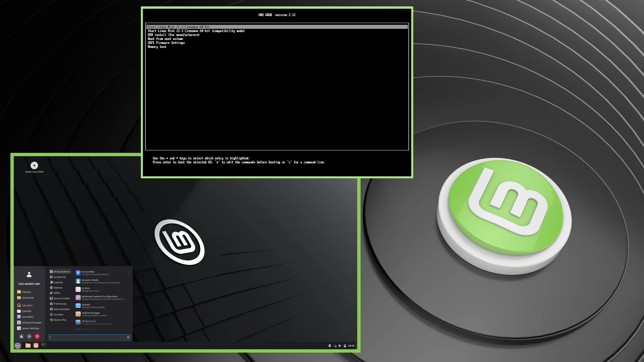Viewport: 644px width, 362px height.
Task: Launch Firefox from the taskbar
Action: click(x=36, y=346)
